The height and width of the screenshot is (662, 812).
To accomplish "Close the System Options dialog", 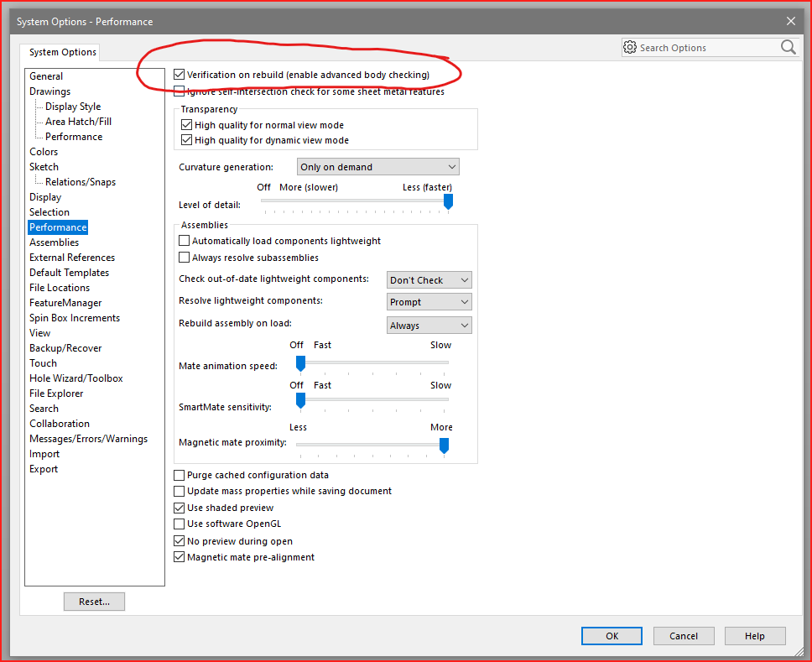I will (790, 21).
